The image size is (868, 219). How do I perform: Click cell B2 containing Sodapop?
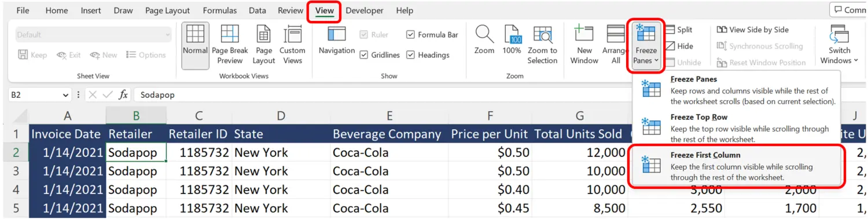(x=137, y=152)
